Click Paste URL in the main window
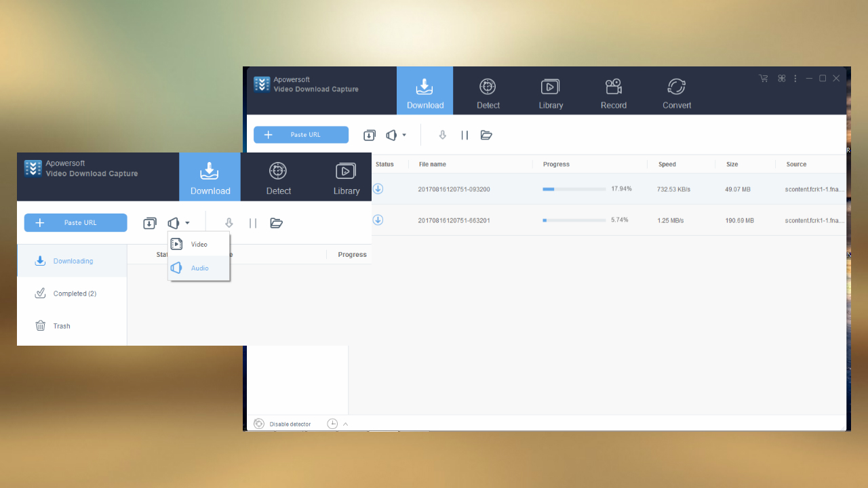This screenshot has width=868, height=488. click(301, 135)
